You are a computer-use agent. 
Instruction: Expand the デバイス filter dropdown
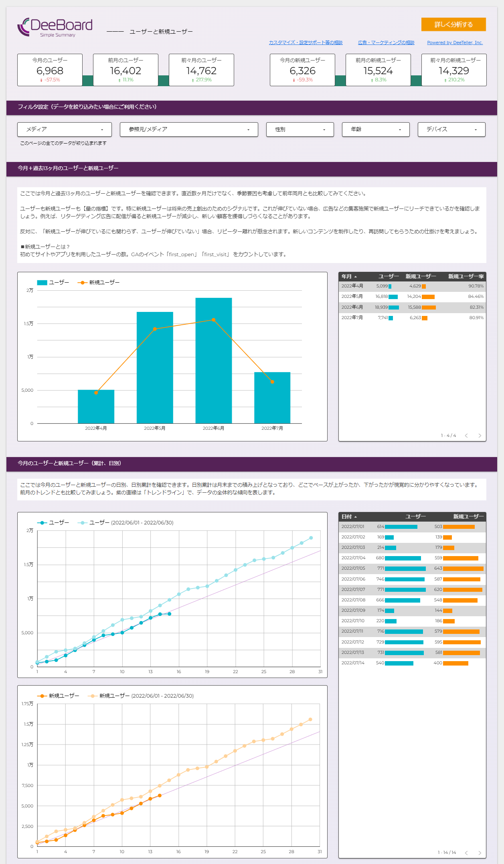click(x=451, y=129)
